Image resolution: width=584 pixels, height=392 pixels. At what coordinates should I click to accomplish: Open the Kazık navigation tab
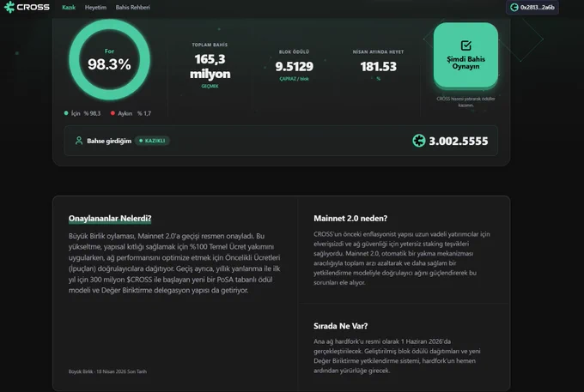pyautogui.click(x=69, y=8)
